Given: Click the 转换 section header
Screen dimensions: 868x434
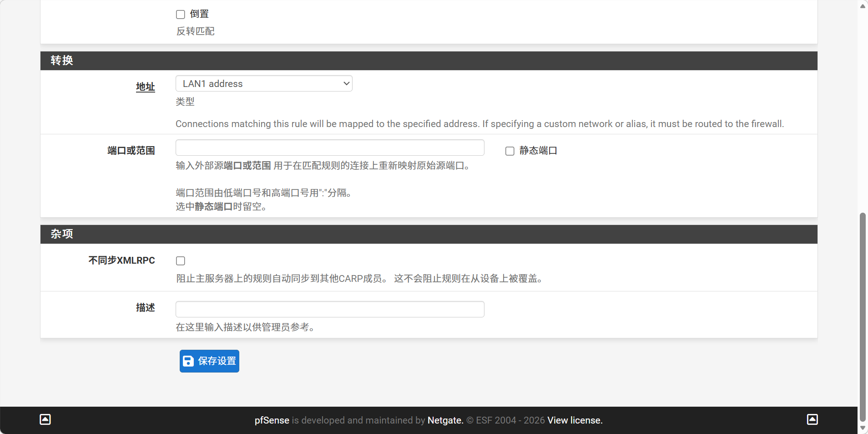Looking at the screenshot, I should click(62, 61).
